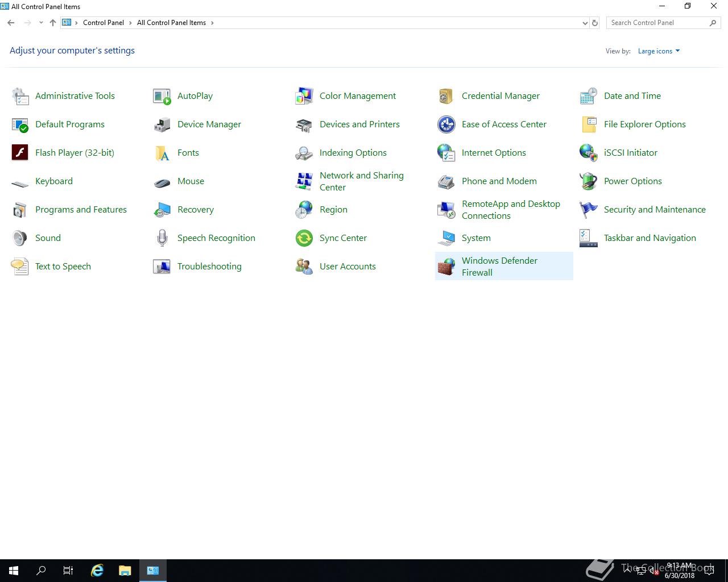728x582 pixels.
Task: Click the Windows Defender Firewall icon
Action: click(x=446, y=267)
